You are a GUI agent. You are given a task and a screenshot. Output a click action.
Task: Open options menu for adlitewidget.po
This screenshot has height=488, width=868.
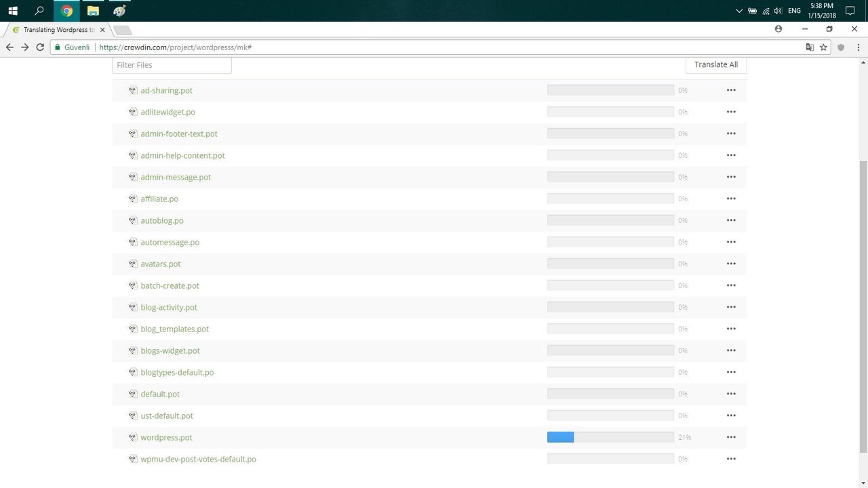pyautogui.click(x=731, y=112)
